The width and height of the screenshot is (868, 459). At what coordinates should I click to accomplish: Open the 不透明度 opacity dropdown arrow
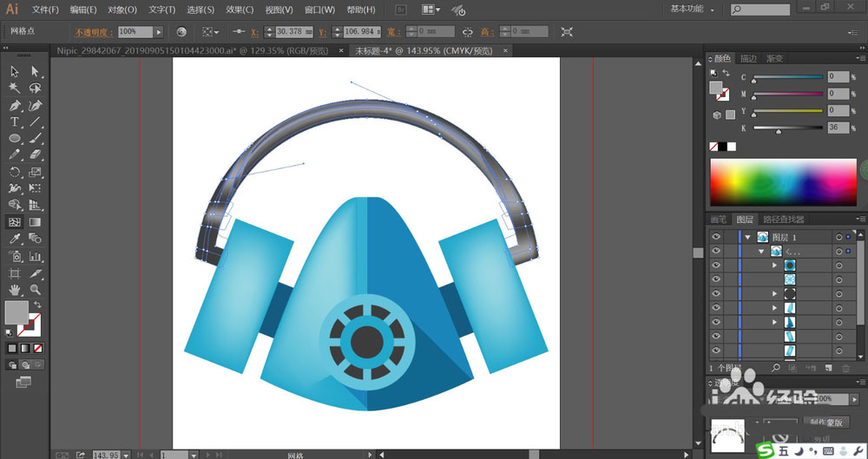point(159,31)
